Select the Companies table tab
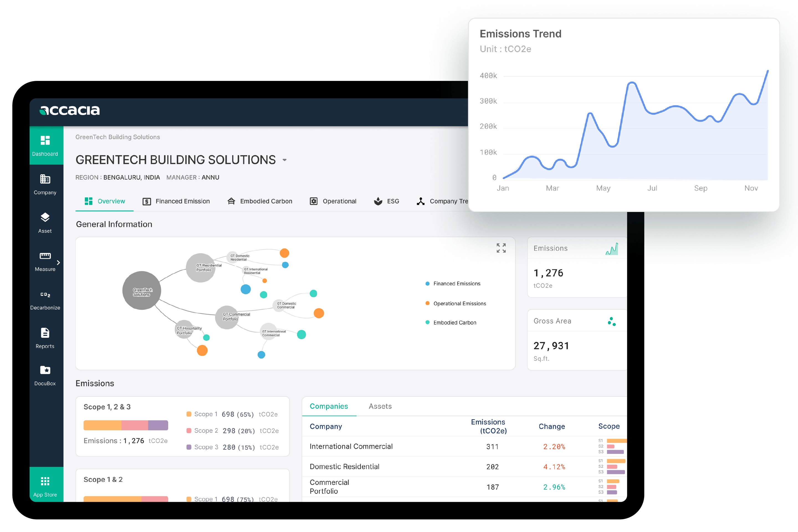798x532 pixels. 329,406
